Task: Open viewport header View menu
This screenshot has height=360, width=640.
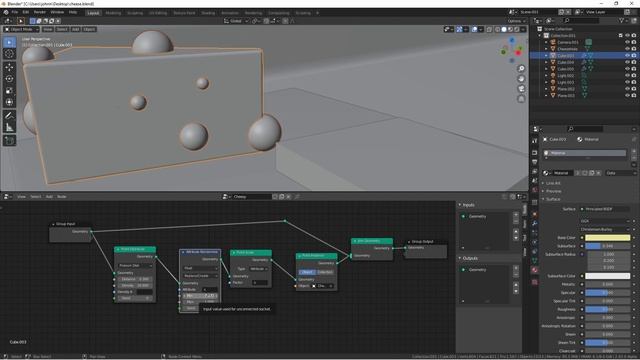Action: point(47,29)
